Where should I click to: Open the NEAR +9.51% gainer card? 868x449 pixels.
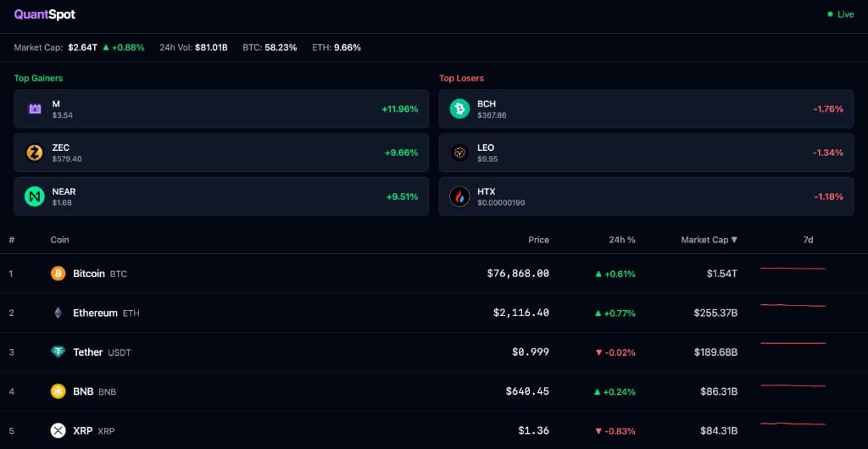pyautogui.click(x=221, y=197)
